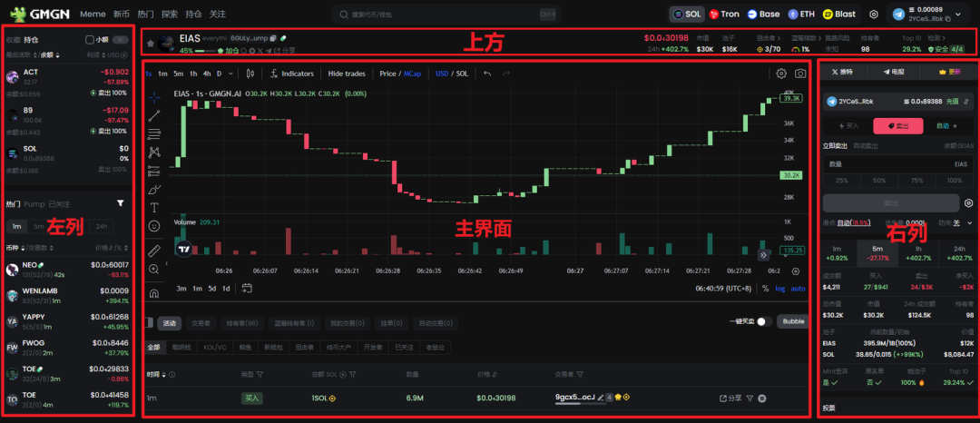This screenshot has height=423, width=980.
Task: Set sell amount to 50%
Action: (879, 181)
